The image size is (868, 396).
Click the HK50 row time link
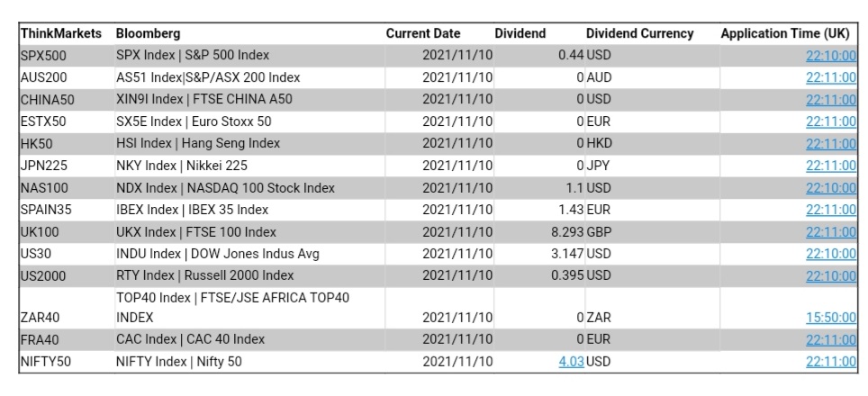pos(830,144)
